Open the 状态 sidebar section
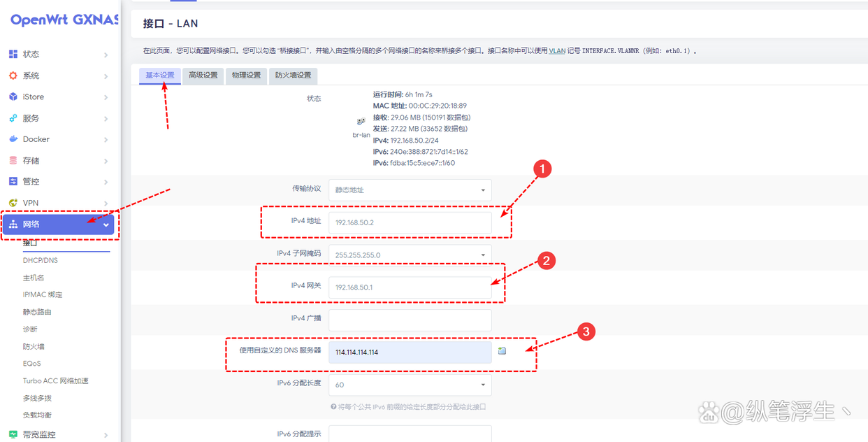This screenshot has width=868, height=442. pos(31,54)
